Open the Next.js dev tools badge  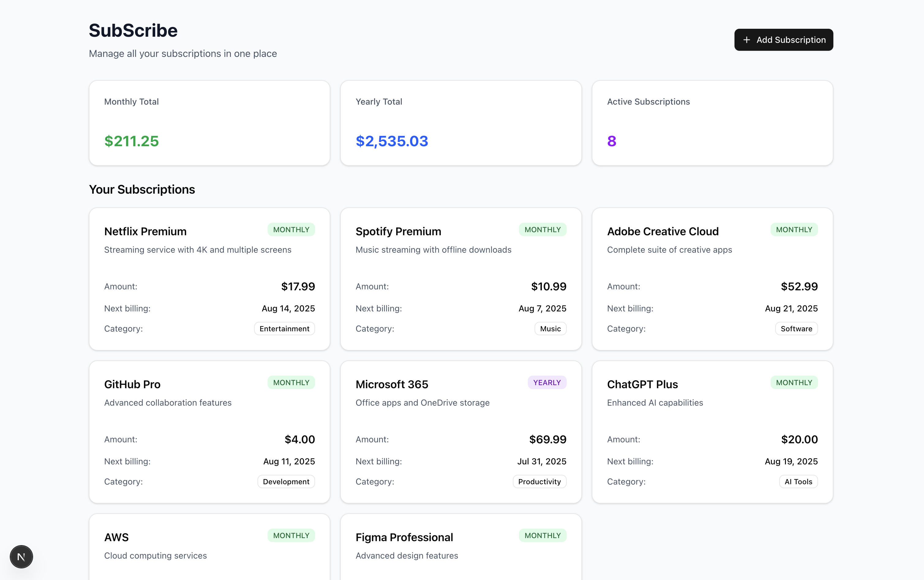pos(21,557)
